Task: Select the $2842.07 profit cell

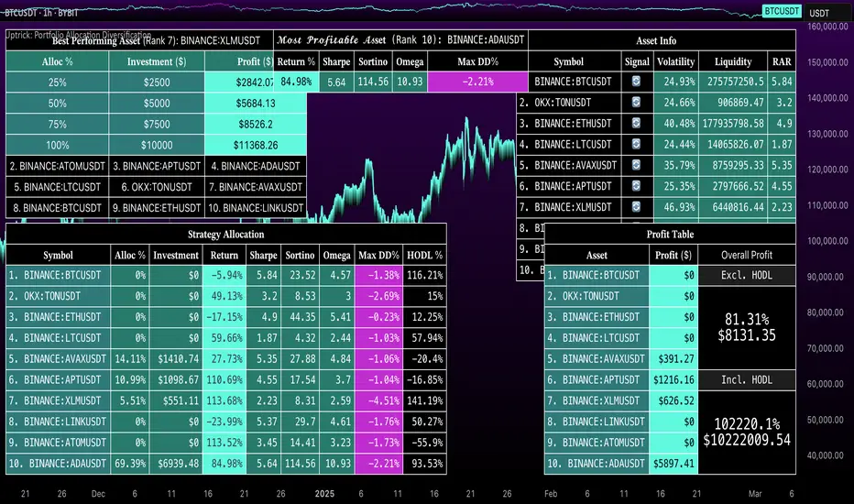Action: (240, 82)
